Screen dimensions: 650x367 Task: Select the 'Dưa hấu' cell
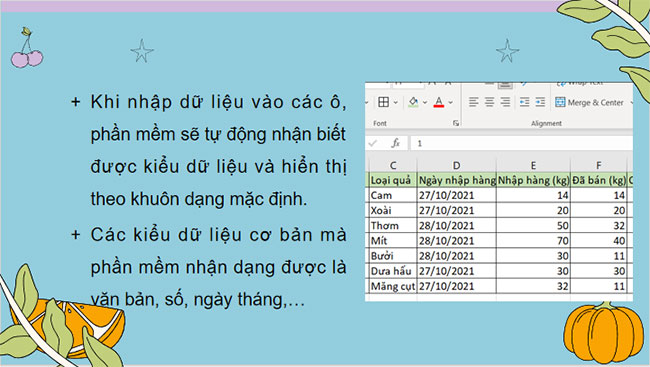pyautogui.click(x=393, y=271)
